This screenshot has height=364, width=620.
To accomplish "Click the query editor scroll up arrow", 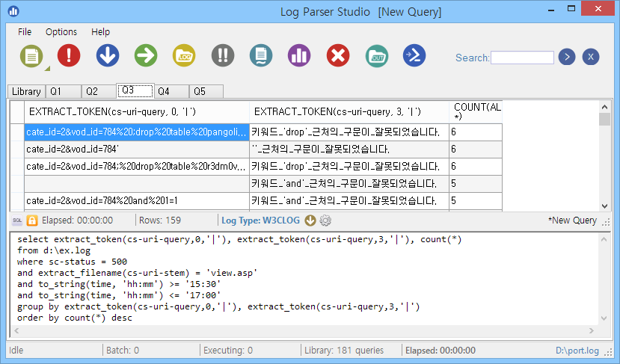I will [604, 239].
